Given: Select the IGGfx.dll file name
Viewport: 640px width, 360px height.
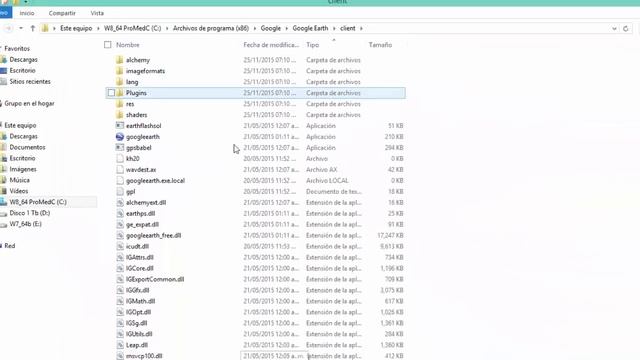Looking at the screenshot, I should point(138,291).
